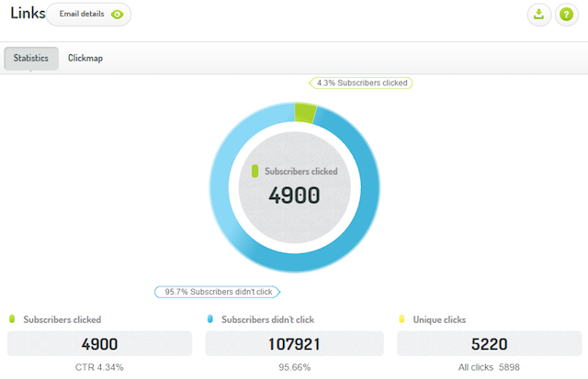Click green swatch beside Subscribers clicked legend
Image resolution: width=588 pixels, height=379 pixels.
(x=12, y=319)
